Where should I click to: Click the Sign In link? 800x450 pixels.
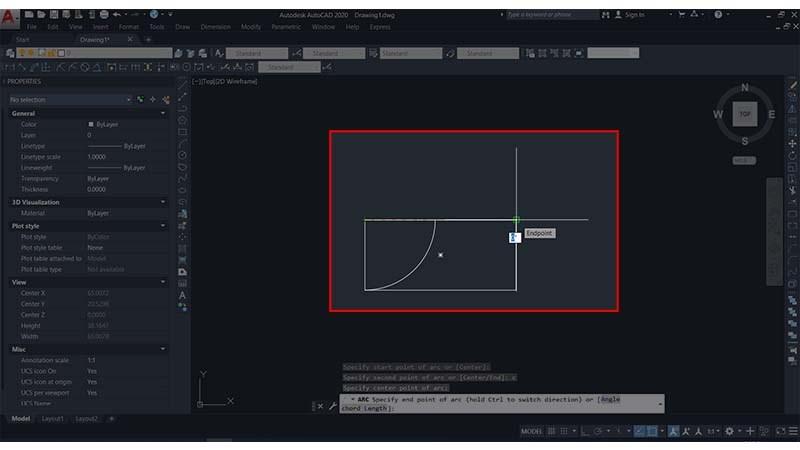(x=635, y=15)
